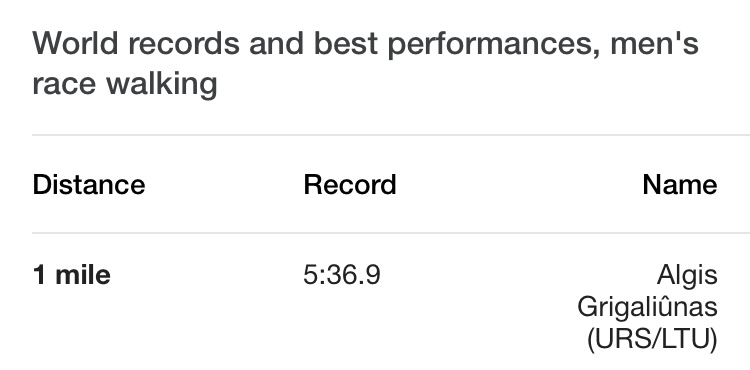Click the Grigaliûnas surname text
This screenshot has width=750, height=370.
pos(647,306)
